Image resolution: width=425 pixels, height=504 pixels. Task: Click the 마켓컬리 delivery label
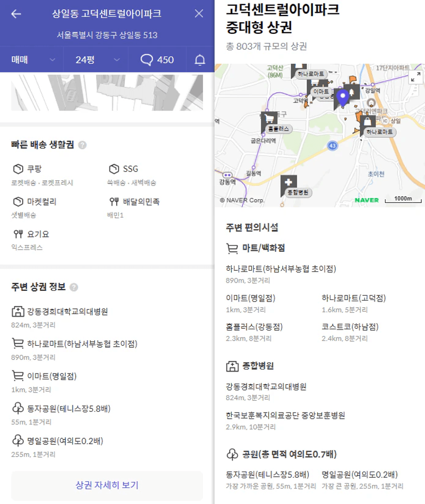point(42,201)
